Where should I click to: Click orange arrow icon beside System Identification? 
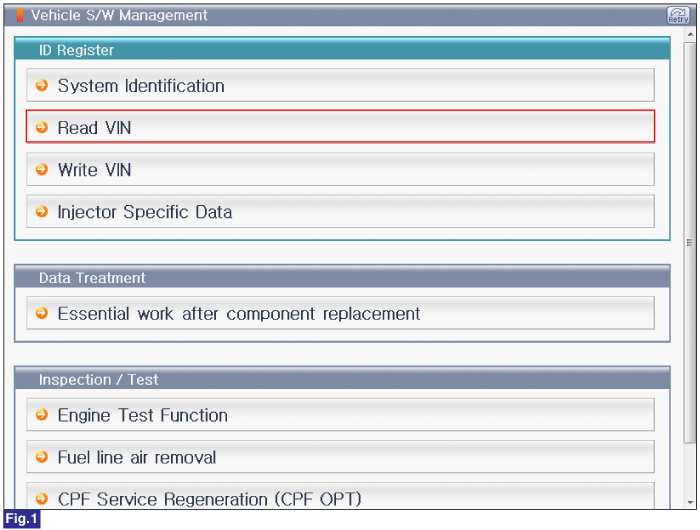pyautogui.click(x=42, y=85)
